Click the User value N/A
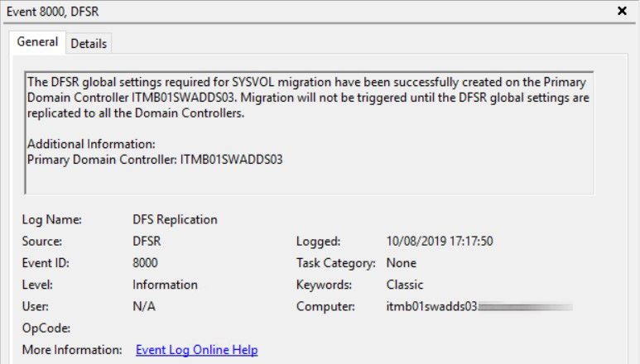Screen dimensions: 640x364 pyautogui.click(x=144, y=306)
